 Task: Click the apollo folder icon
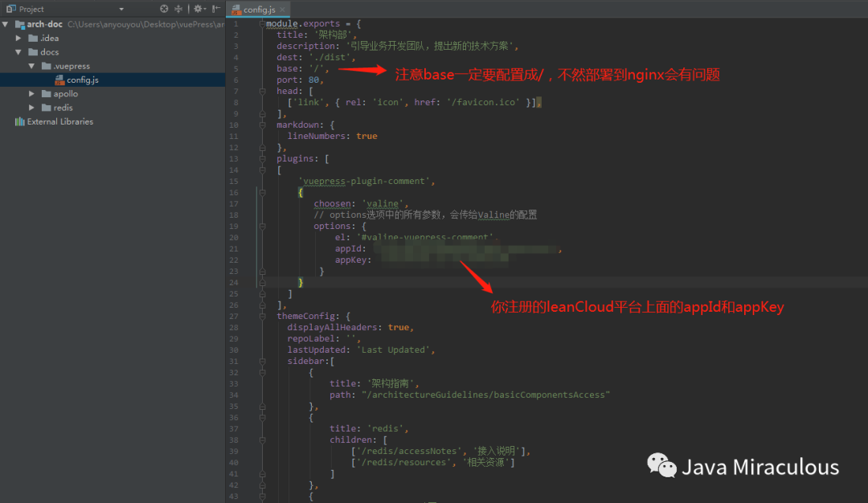(47, 93)
